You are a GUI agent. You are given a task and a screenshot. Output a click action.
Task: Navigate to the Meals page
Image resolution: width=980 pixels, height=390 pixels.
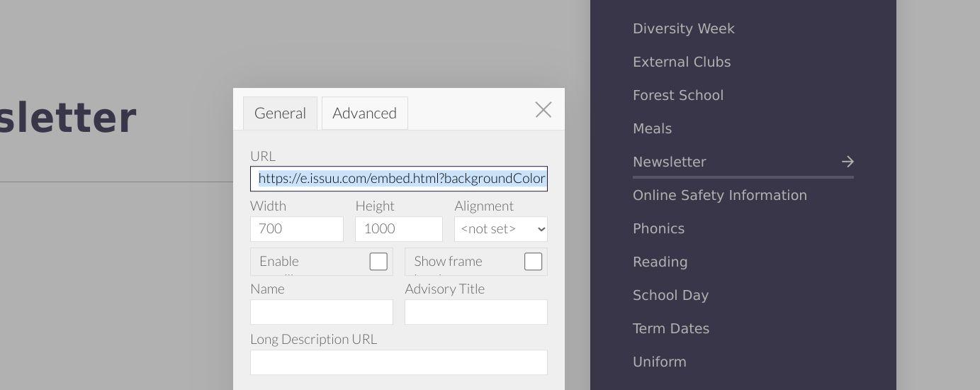(x=652, y=129)
